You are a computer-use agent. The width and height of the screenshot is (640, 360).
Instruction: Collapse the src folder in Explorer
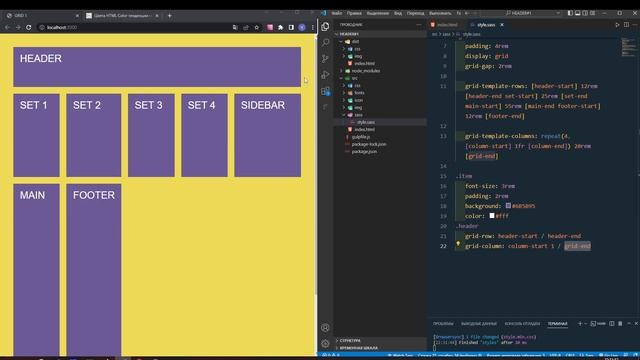point(341,78)
